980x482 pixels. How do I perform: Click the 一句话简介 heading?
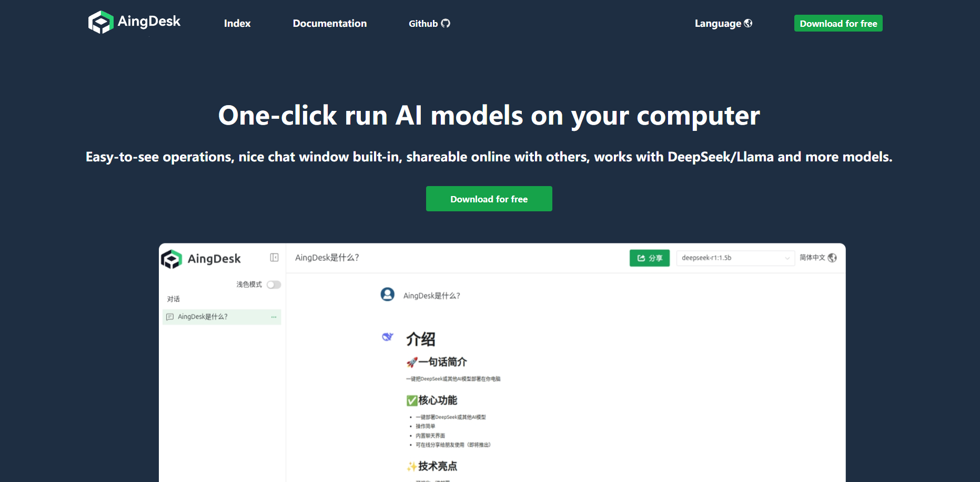tap(437, 362)
